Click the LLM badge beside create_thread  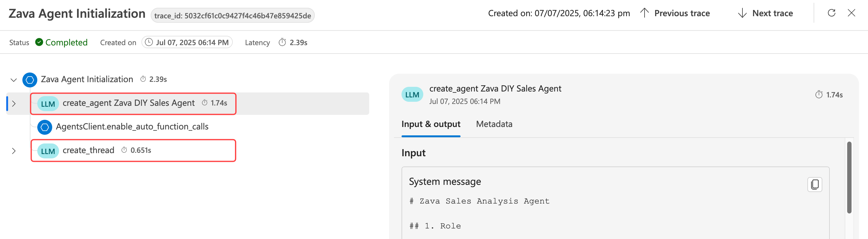[48, 151]
